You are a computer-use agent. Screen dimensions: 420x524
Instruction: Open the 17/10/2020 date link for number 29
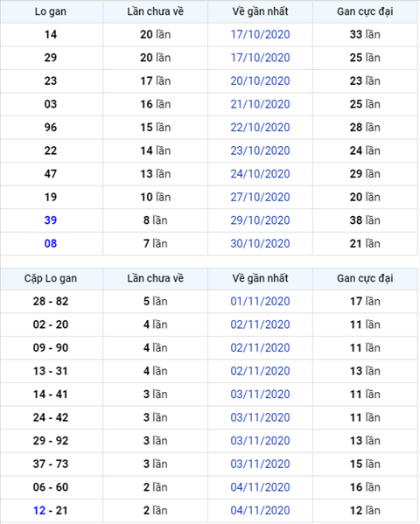pyautogui.click(x=260, y=58)
